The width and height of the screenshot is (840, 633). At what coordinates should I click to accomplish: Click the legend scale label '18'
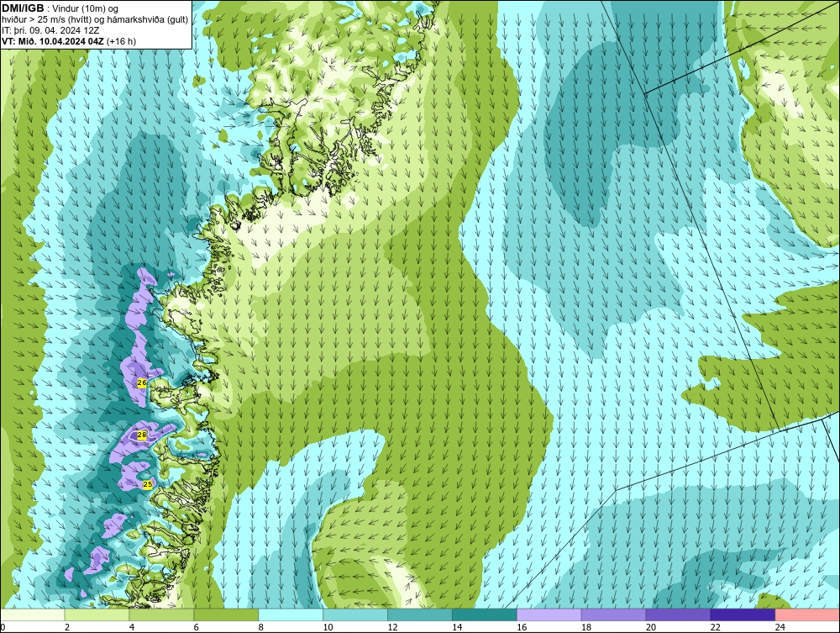click(586, 627)
